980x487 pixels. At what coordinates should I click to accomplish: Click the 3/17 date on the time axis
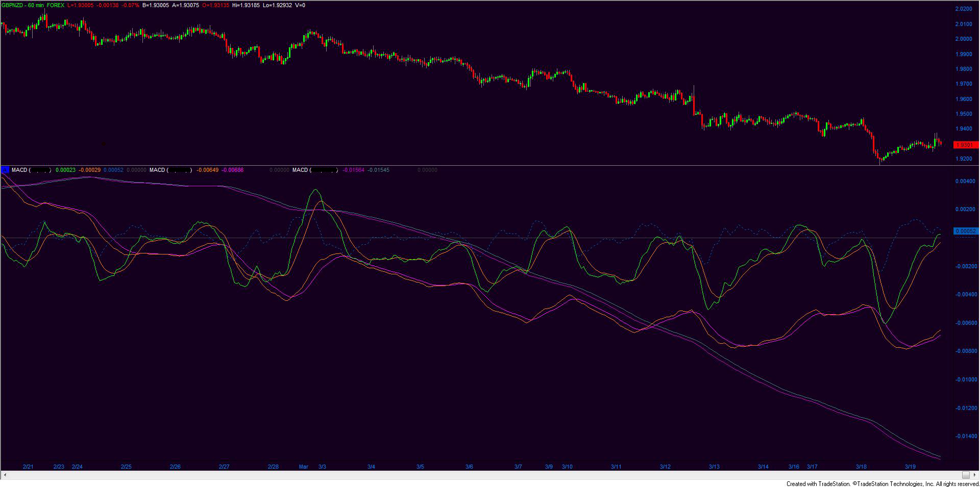click(812, 467)
